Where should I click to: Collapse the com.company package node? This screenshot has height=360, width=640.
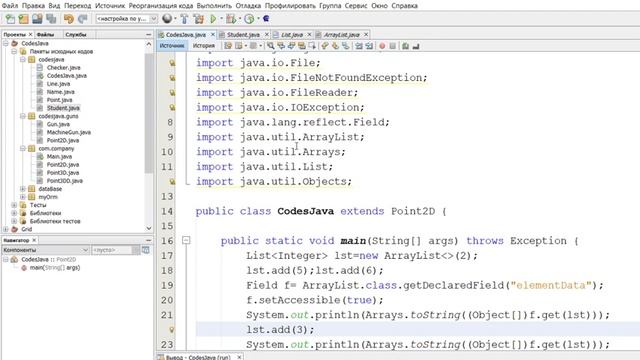point(23,149)
